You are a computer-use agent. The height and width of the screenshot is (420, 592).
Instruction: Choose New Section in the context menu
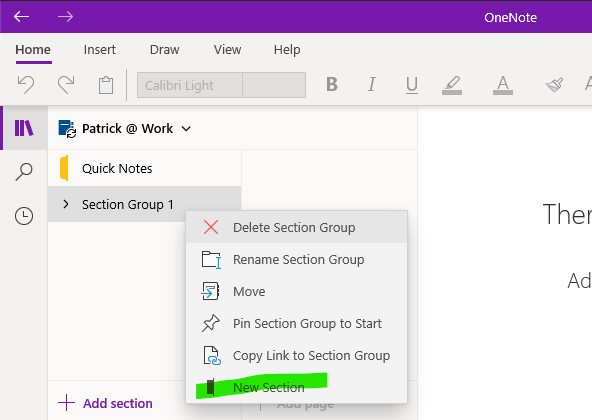pyautogui.click(x=296, y=387)
